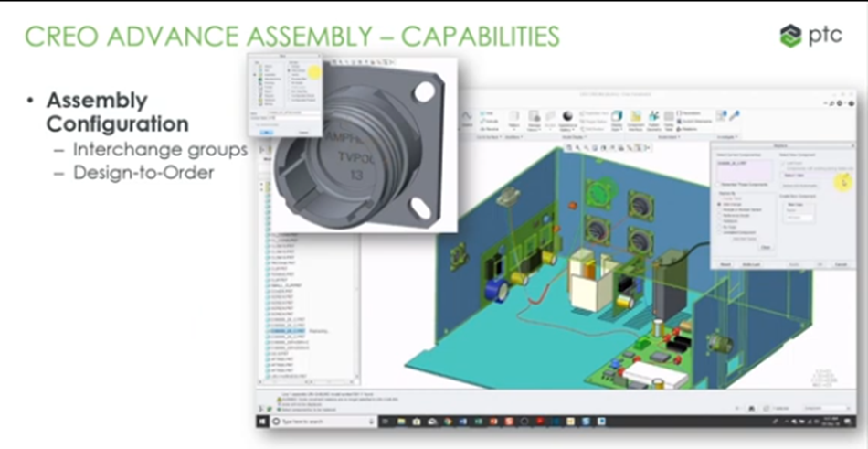Click the find icon in Creo status bar
The image size is (868, 449).
pos(751,408)
